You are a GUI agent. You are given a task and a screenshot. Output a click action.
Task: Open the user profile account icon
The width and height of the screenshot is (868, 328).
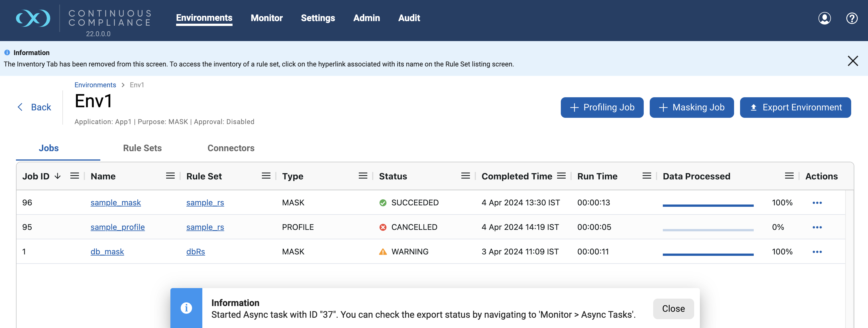tap(824, 18)
